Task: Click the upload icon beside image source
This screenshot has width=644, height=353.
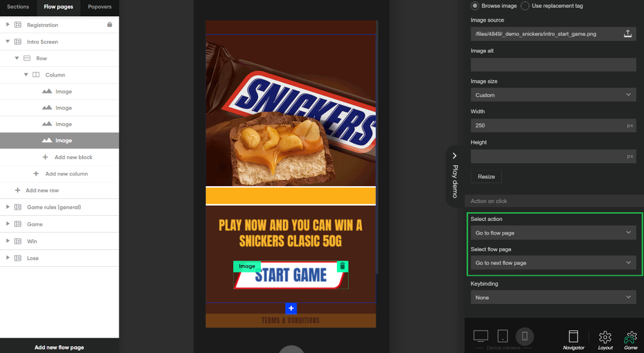Action: tap(628, 33)
